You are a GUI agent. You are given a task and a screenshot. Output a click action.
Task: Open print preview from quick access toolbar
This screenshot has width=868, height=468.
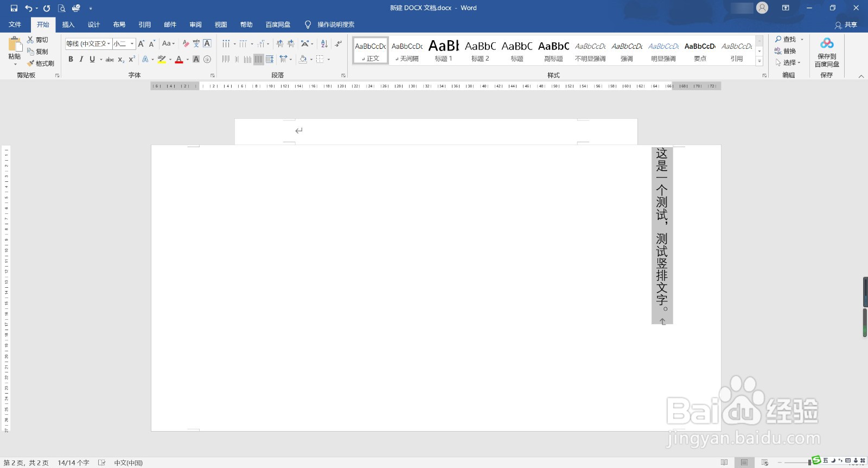61,8
